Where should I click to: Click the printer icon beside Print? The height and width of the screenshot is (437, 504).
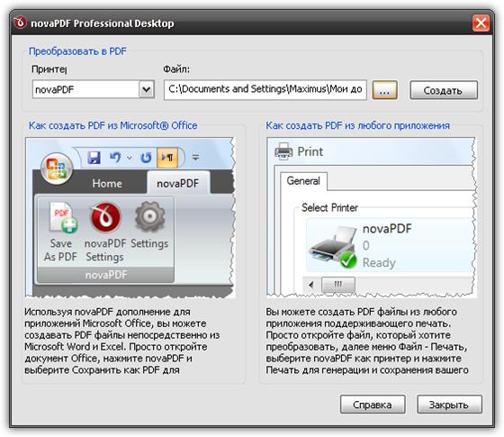283,151
